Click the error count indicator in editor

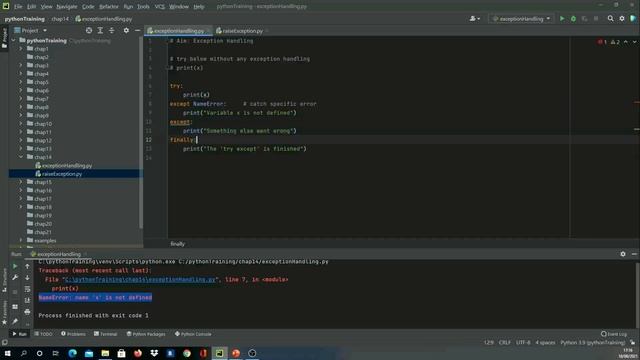pyautogui.click(x=602, y=42)
